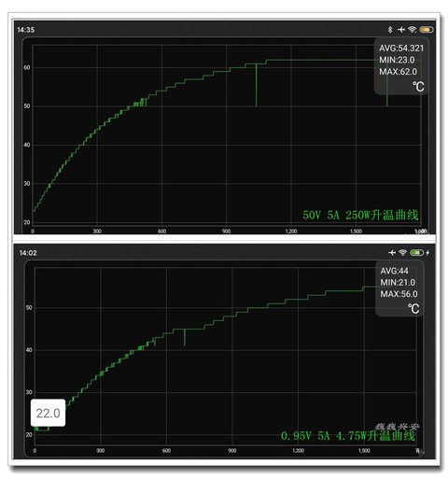This screenshot has height=478, width=448.
Task: Click the °C unit label in top chart
Action: pos(418,87)
